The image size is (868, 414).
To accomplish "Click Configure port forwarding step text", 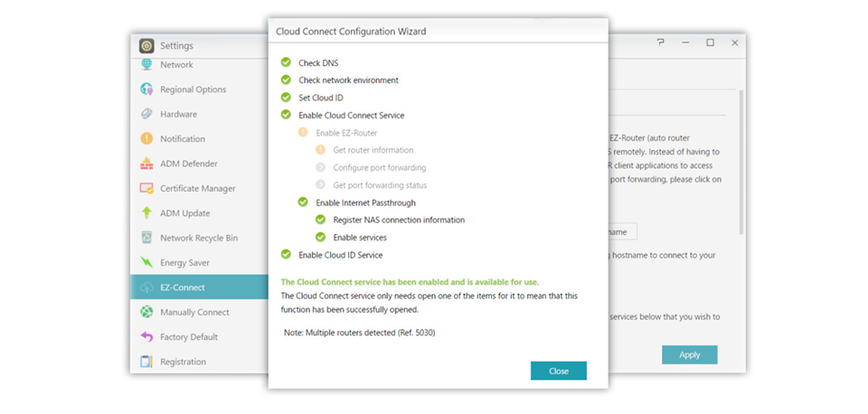I will click(x=380, y=168).
